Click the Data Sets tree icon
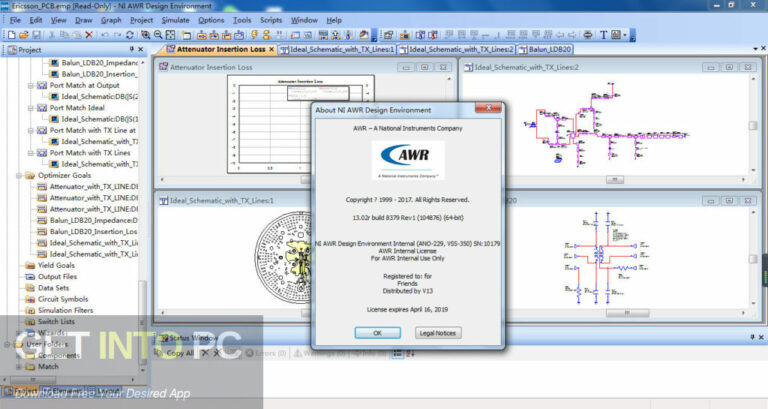Viewport: 768px width, 409px height. pyautogui.click(x=30, y=288)
